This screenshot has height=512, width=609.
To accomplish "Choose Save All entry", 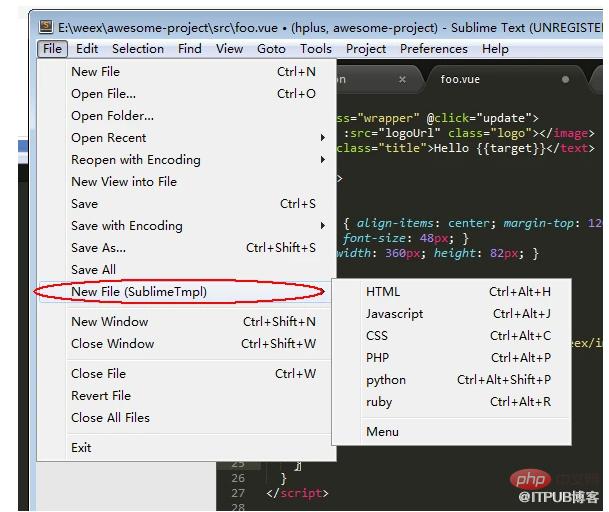I will point(187,270).
